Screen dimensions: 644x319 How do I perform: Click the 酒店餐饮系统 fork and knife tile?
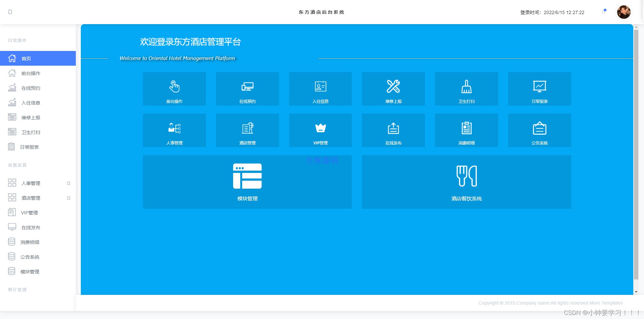pyautogui.click(x=466, y=182)
